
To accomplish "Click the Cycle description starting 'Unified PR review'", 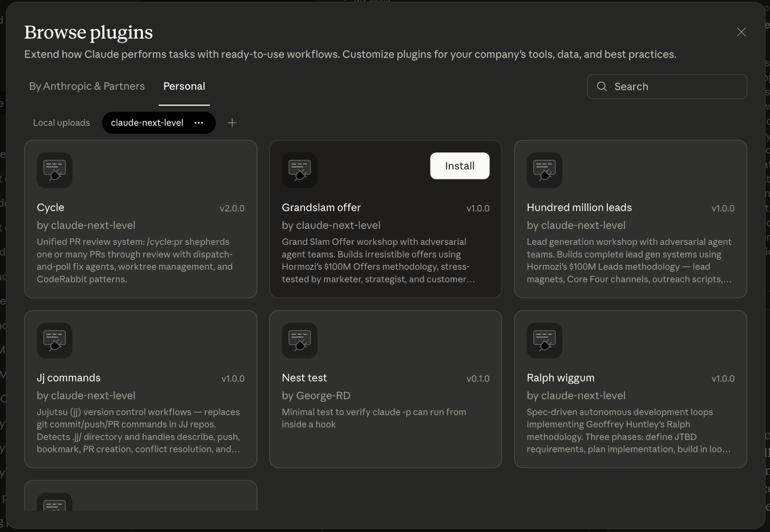I will (x=135, y=260).
